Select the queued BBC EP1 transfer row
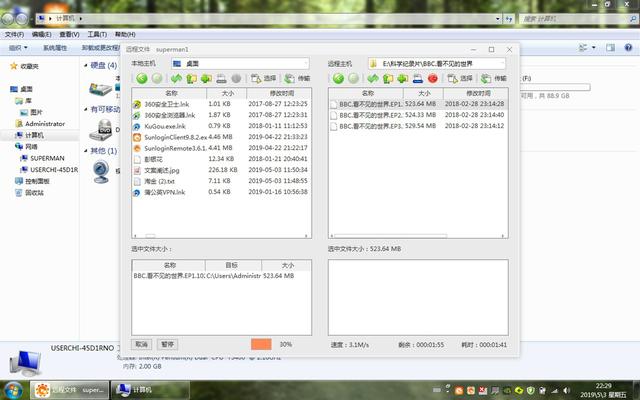The height and width of the screenshot is (400, 640). click(x=221, y=276)
